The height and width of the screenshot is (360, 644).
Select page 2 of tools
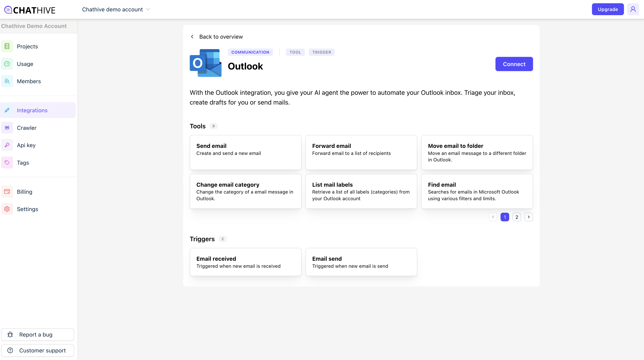[516, 217]
